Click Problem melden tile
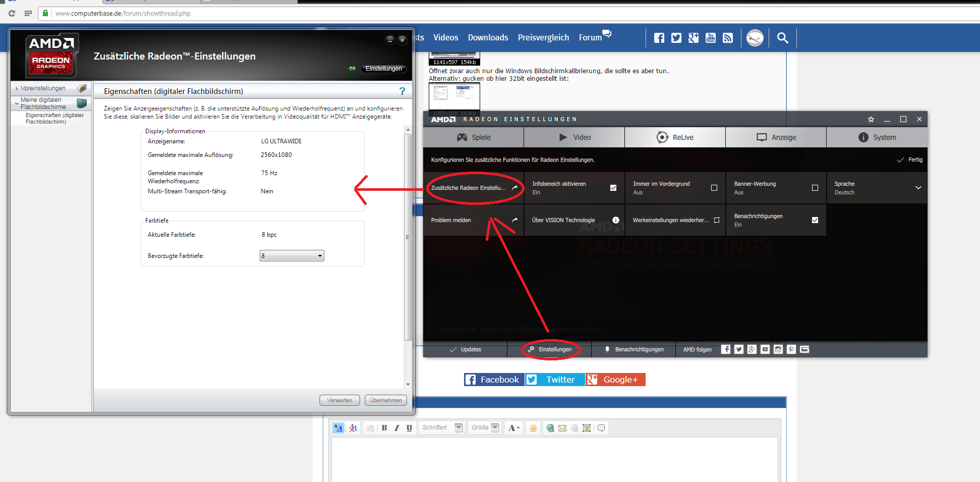This screenshot has height=482, width=980. [x=474, y=220]
